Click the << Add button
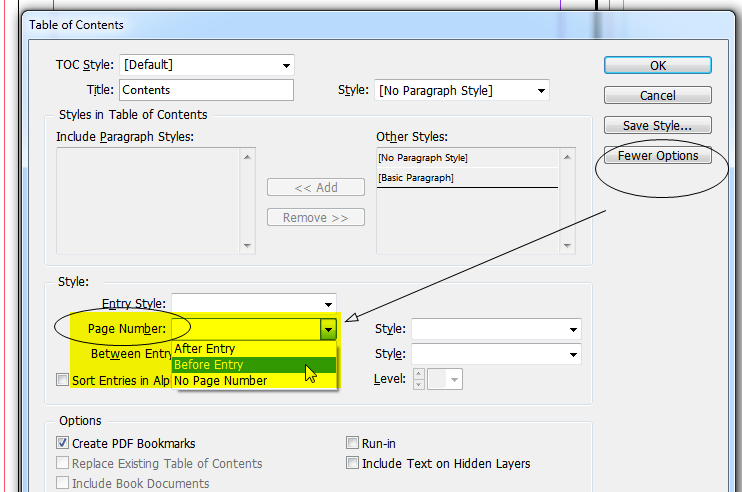 [316, 187]
